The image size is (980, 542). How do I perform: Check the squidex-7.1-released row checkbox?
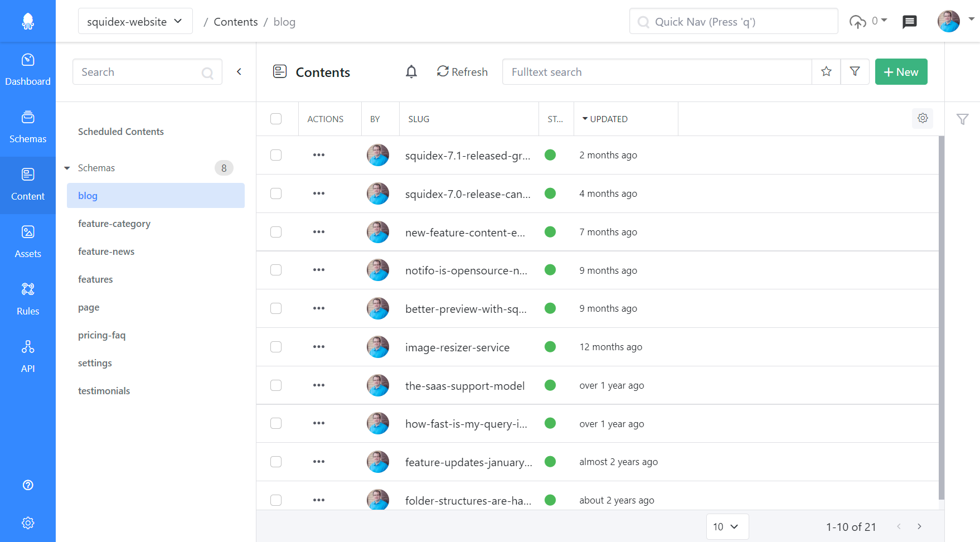pyautogui.click(x=276, y=155)
